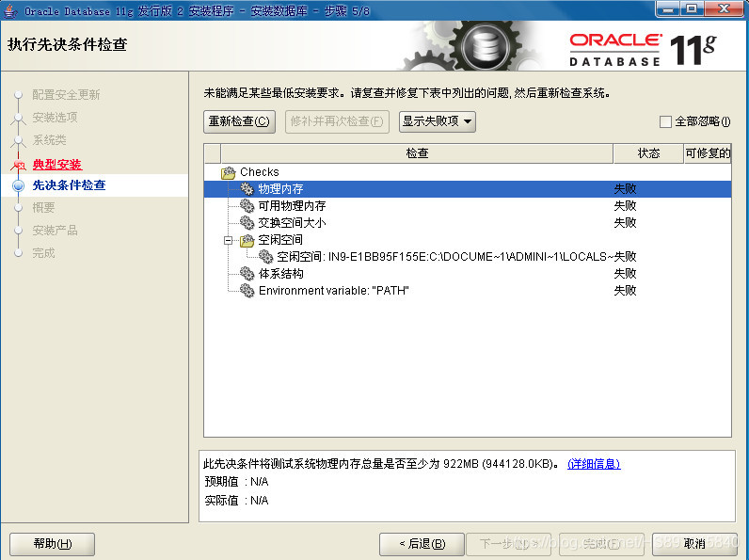Click 失败 status of 体系结构
Screen dimensions: 749x560
click(x=625, y=274)
